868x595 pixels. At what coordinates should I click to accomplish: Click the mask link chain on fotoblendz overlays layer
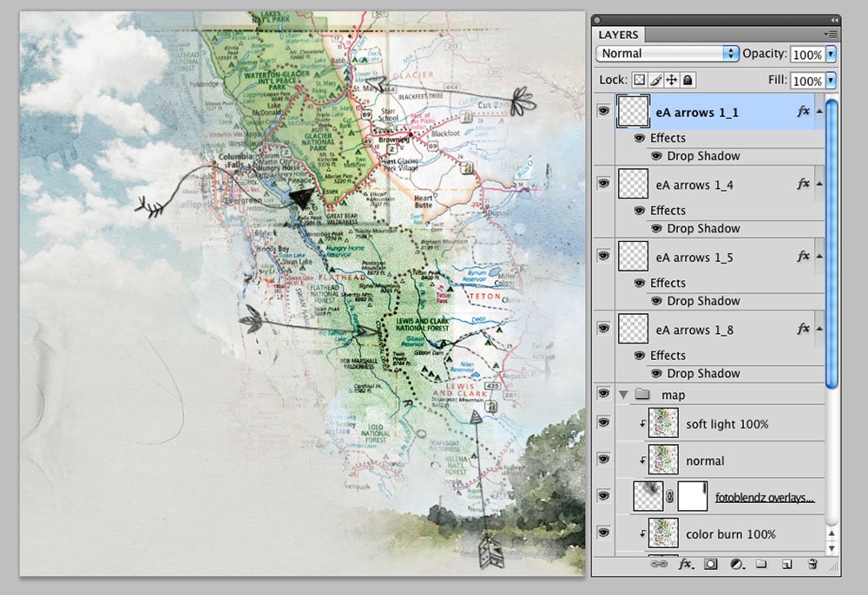(670, 496)
